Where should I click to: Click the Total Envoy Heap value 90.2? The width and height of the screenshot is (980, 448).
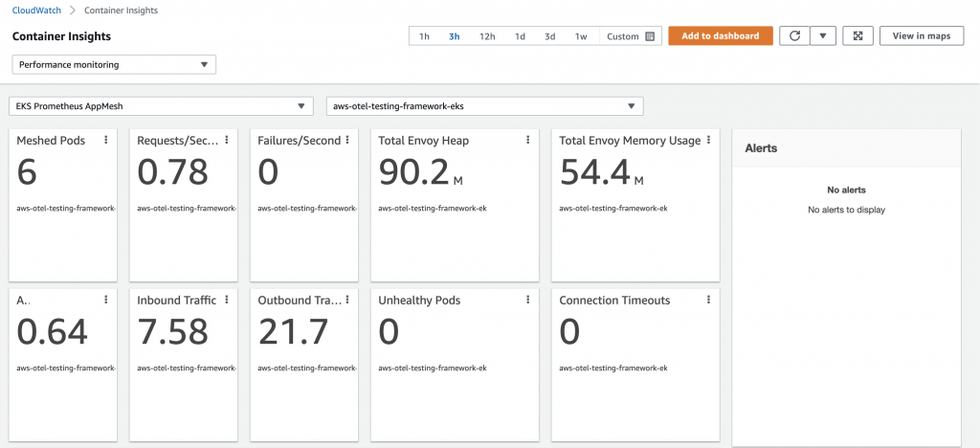[x=413, y=172]
